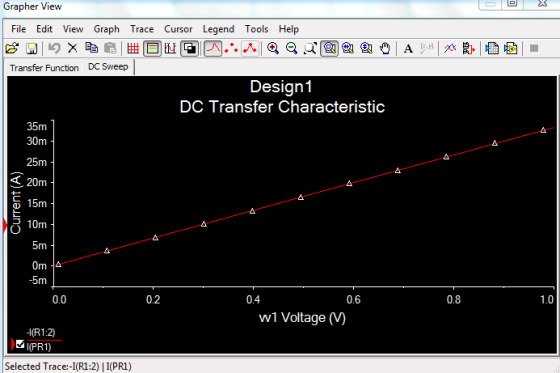Click the Export to LabVIEW icon

point(511,48)
